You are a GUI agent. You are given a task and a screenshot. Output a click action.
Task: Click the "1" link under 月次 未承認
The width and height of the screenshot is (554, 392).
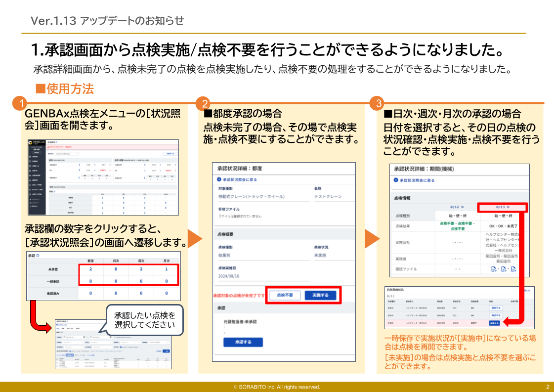point(167,268)
